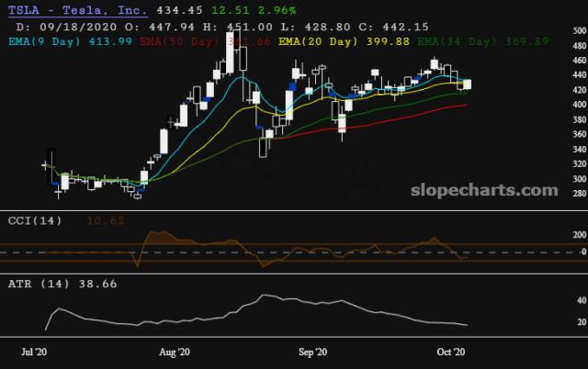
Task: Click the peak of the ATR line
Action: (x=264, y=296)
